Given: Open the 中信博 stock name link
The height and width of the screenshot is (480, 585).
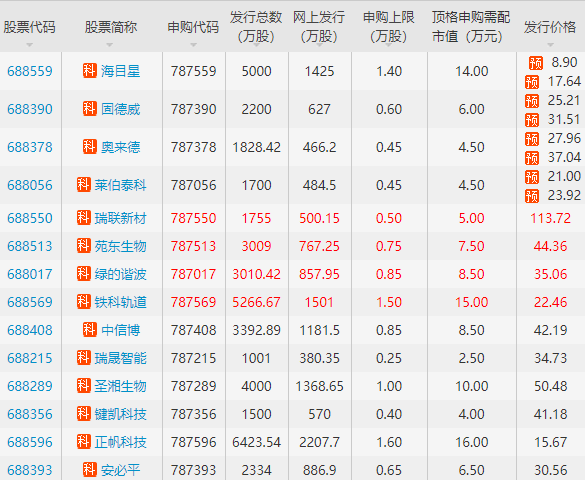Looking at the screenshot, I should (121, 330).
